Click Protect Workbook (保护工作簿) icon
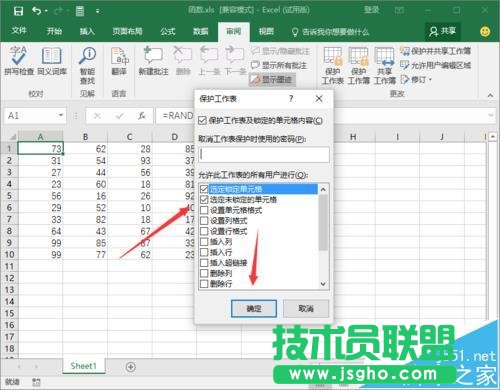Image resolution: width=500 pixels, height=390 pixels. click(x=359, y=65)
